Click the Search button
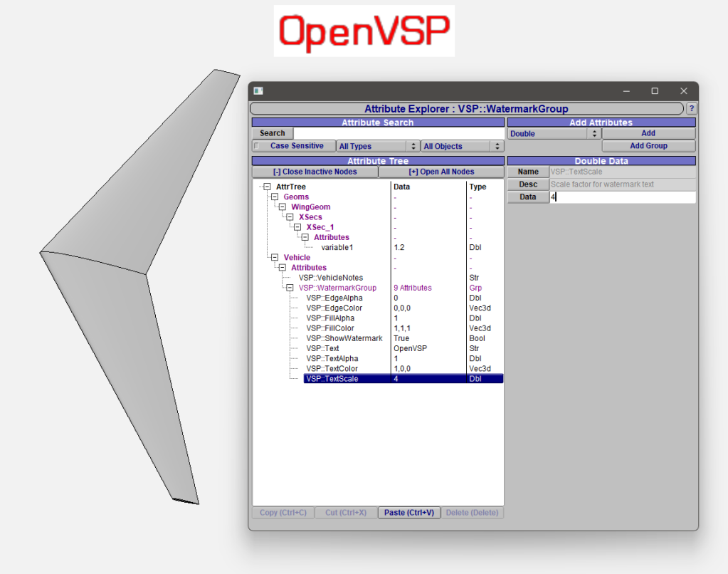The width and height of the screenshot is (728, 574). coord(272,133)
